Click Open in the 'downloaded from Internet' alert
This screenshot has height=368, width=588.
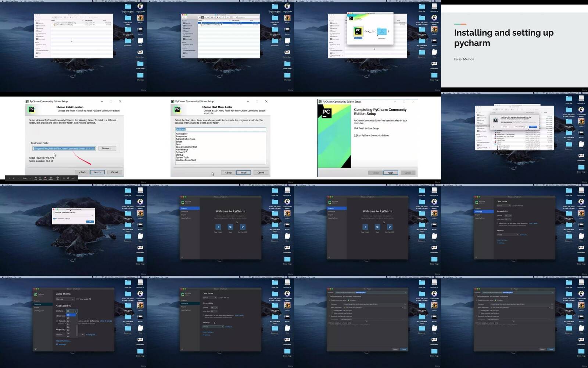pyautogui.click(x=533, y=127)
